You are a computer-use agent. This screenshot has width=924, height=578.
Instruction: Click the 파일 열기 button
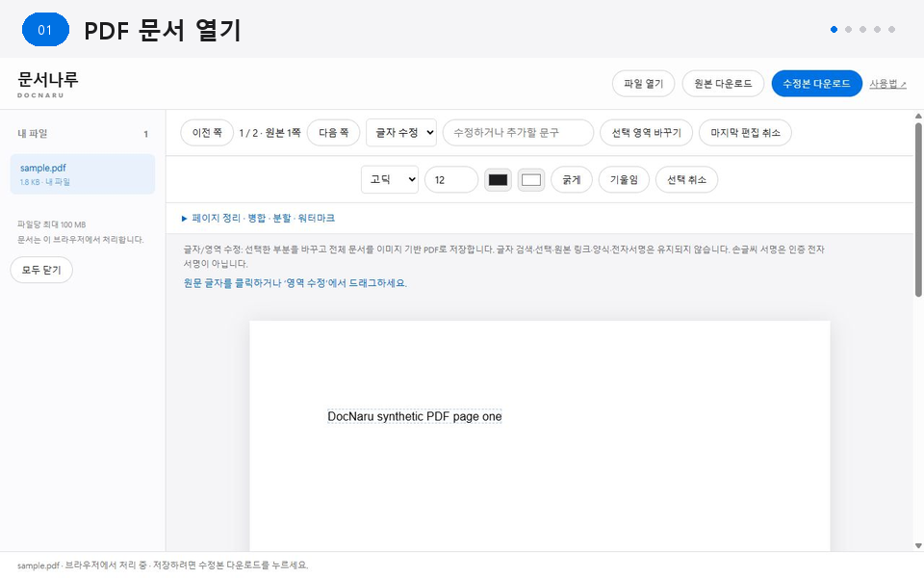point(644,84)
